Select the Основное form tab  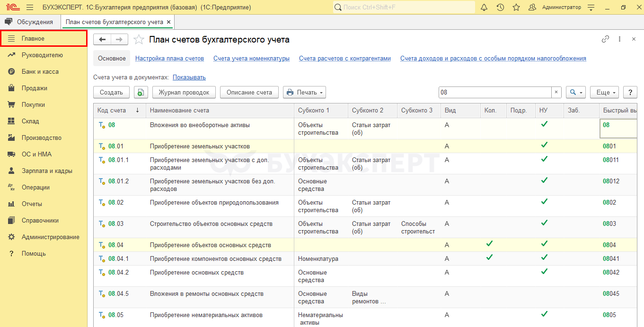point(112,59)
